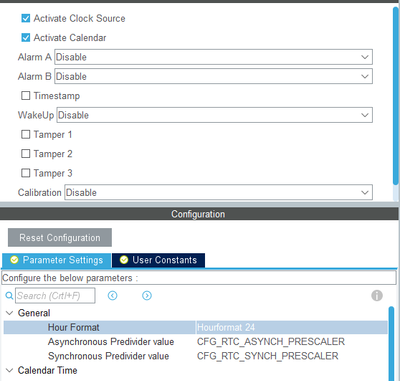Click the Reset Configuration button
The image size is (400, 381).
[60, 237]
